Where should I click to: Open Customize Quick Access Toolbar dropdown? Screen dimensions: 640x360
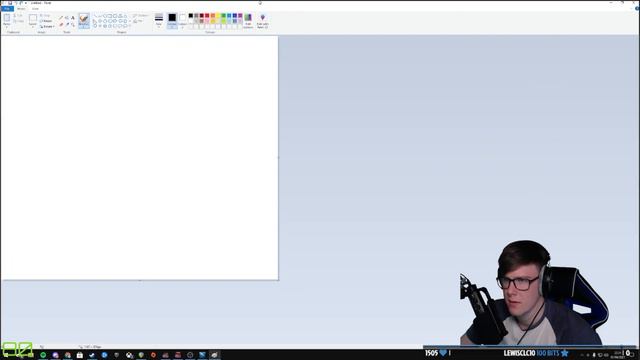(x=26, y=3)
